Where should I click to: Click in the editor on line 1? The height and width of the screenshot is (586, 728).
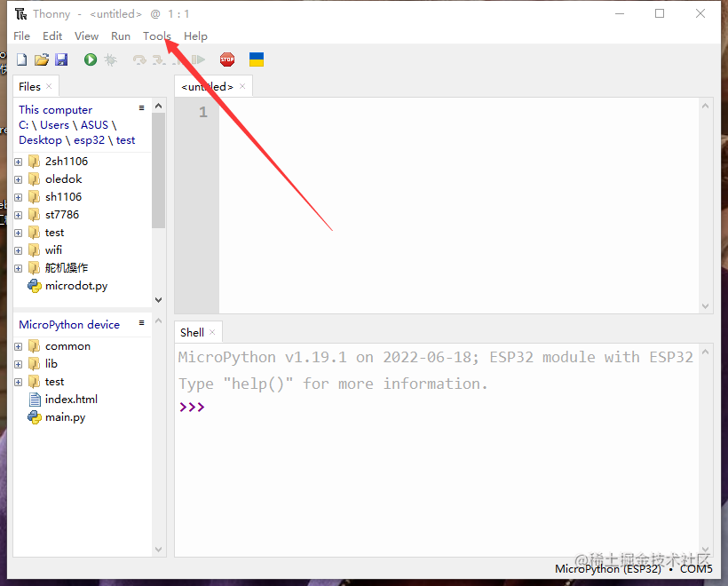pyautogui.click(x=444, y=113)
